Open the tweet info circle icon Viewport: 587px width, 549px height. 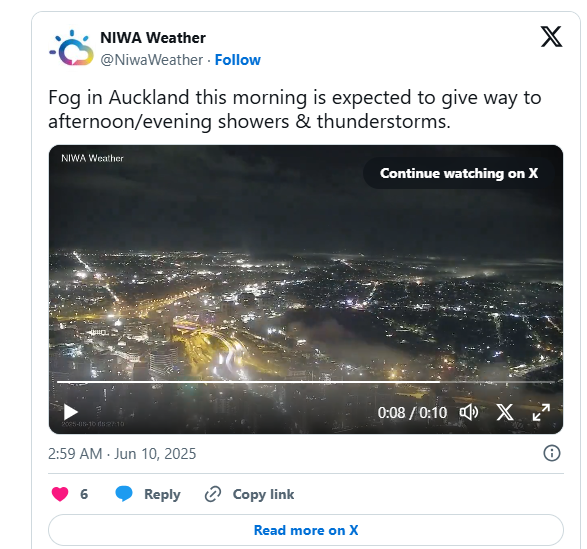pos(551,453)
